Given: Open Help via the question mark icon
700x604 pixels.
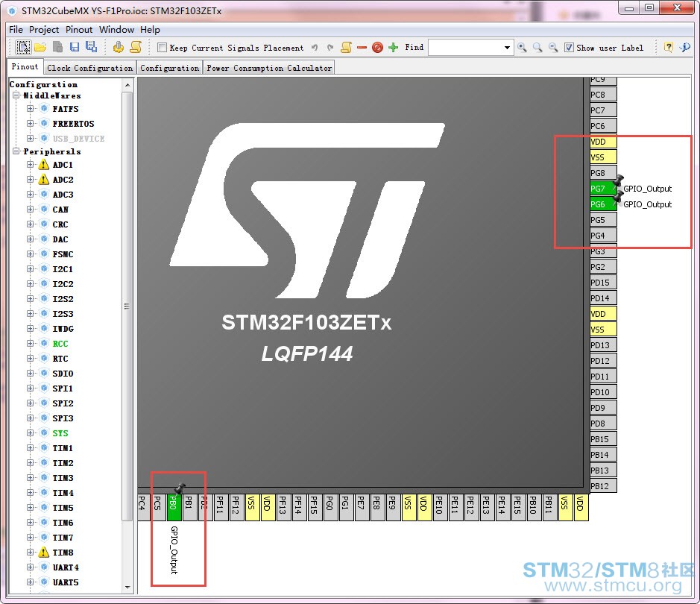Looking at the screenshot, I should (668, 47).
